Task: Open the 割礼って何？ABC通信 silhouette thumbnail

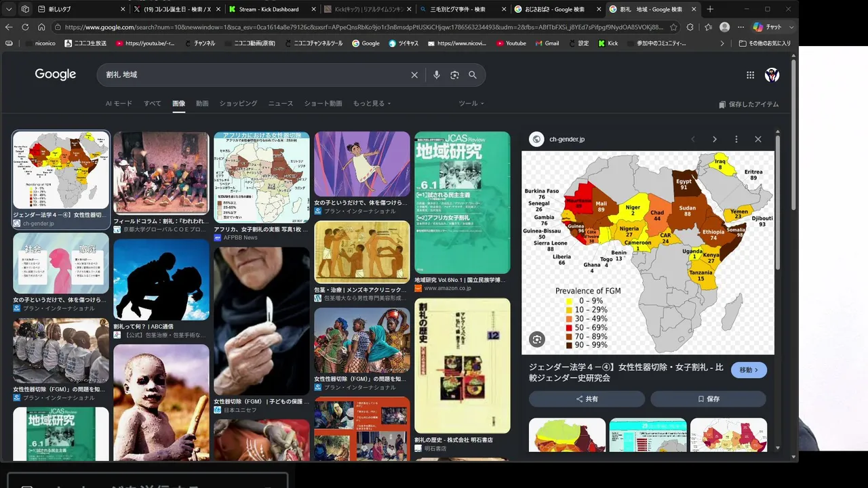Action: tap(161, 279)
